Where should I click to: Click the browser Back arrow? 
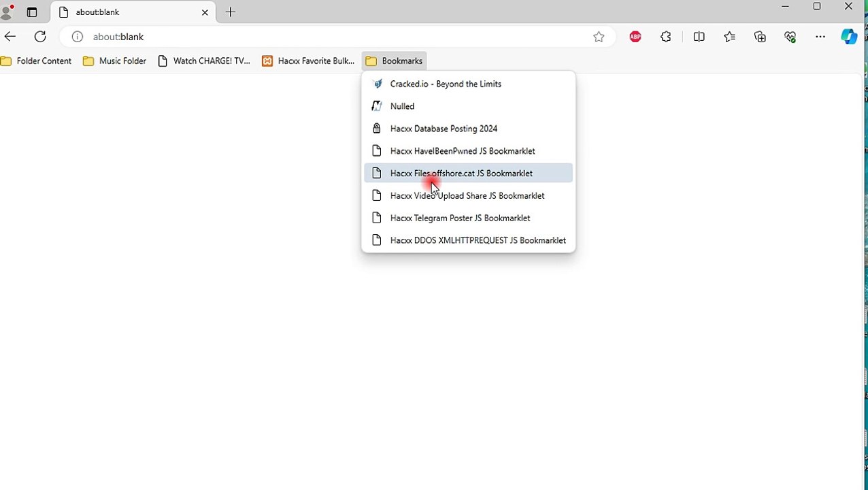(10, 37)
